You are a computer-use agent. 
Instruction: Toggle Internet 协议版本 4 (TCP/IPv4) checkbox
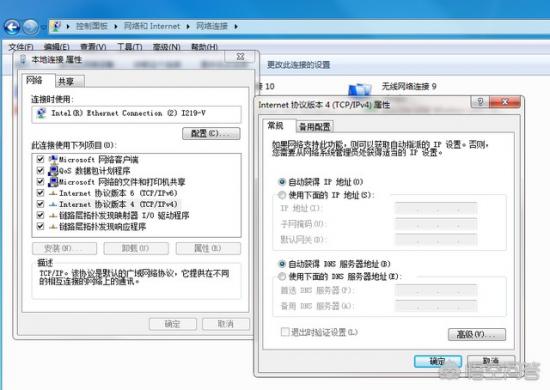point(40,204)
